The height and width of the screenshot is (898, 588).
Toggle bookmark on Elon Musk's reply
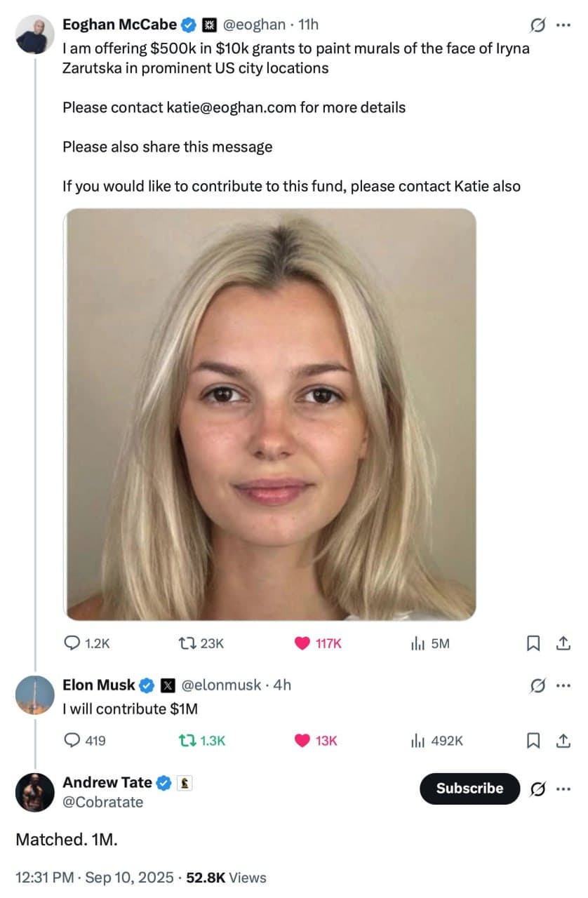tap(533, 740)
